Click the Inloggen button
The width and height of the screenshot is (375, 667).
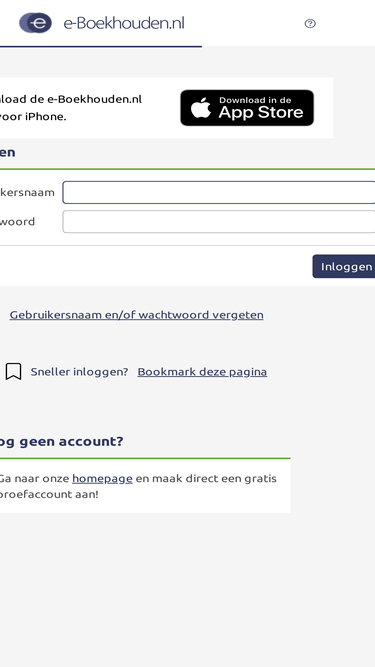coord(344,266)
